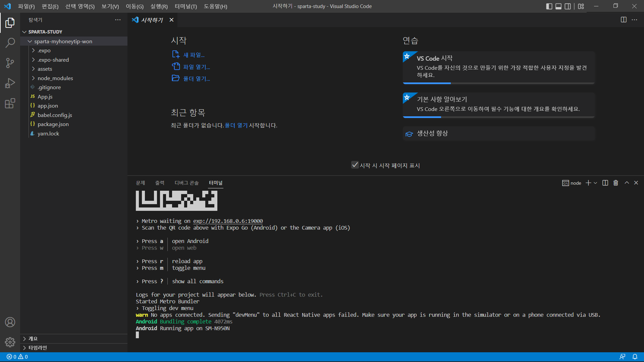This screenshot has height=362, width=644.
Task: Maximize the panel with the up chevron
Action: 627,183
